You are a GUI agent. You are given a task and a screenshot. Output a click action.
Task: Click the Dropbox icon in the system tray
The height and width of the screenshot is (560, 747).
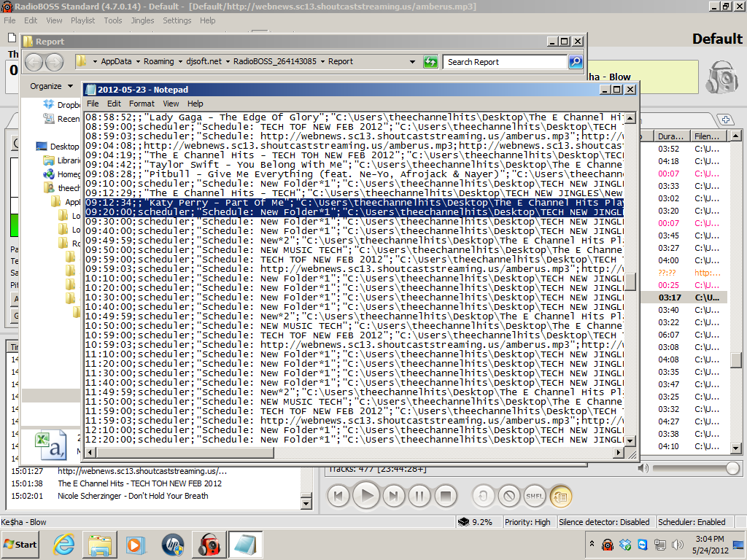(x=625, y=544)
